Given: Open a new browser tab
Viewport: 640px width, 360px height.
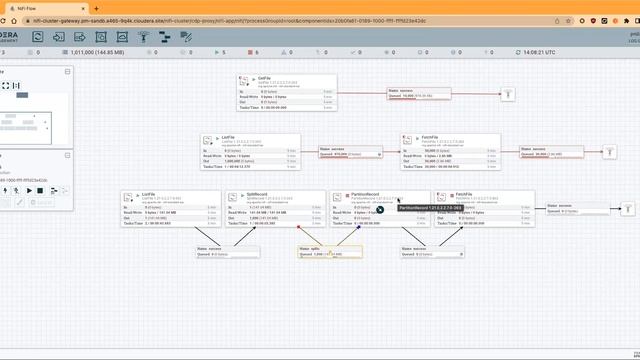Looking at the screenshot, I should point(96,9).
